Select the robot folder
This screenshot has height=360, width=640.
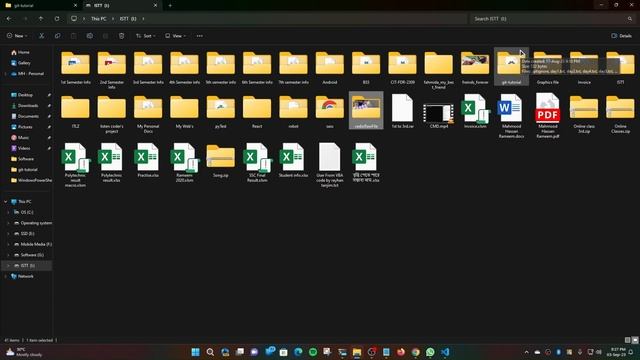(293, 112)
